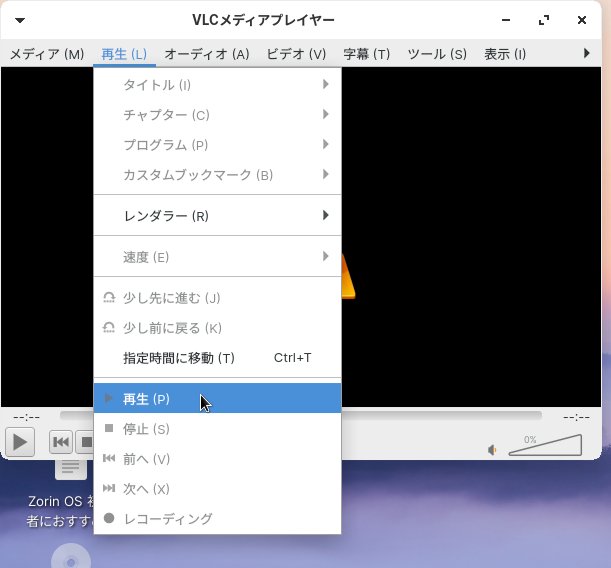The width and height of the screenshot is (611, 568).
Task: Click the stop button in control bar
Action: pyautogui.click(x=85, y=442)
